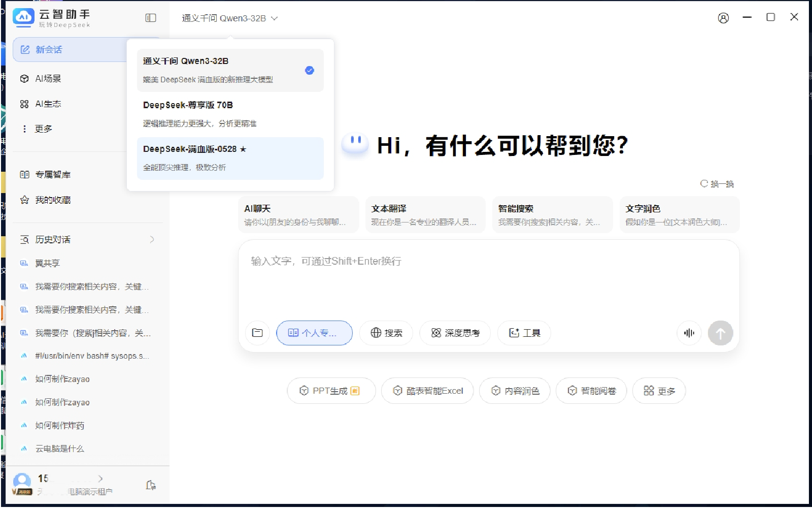Open the user account profile icon
Screen dimensions: 812x508
[723, 18]
